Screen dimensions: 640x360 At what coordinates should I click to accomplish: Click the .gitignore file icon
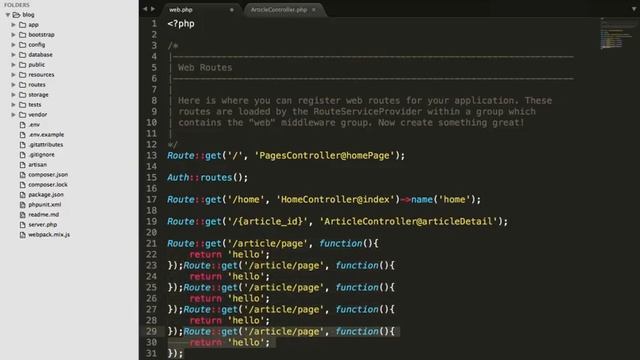23,155
